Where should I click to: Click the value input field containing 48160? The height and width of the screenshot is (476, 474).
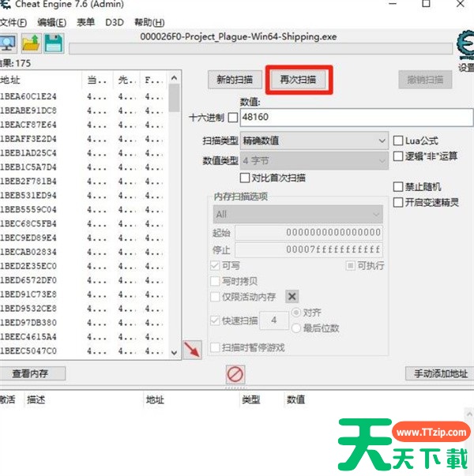point(355,118)
